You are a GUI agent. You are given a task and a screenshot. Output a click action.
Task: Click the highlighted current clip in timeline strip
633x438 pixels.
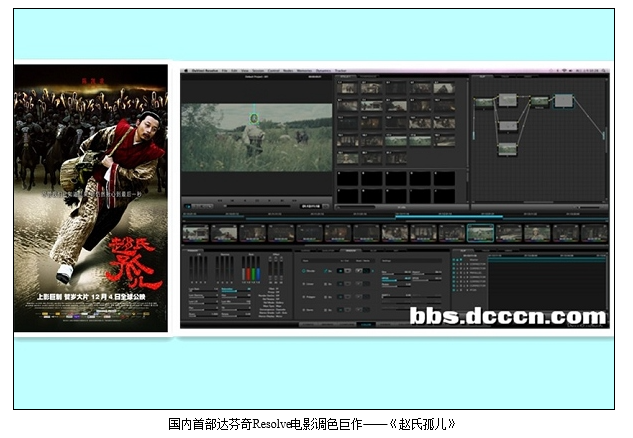[x=480, y=233]
